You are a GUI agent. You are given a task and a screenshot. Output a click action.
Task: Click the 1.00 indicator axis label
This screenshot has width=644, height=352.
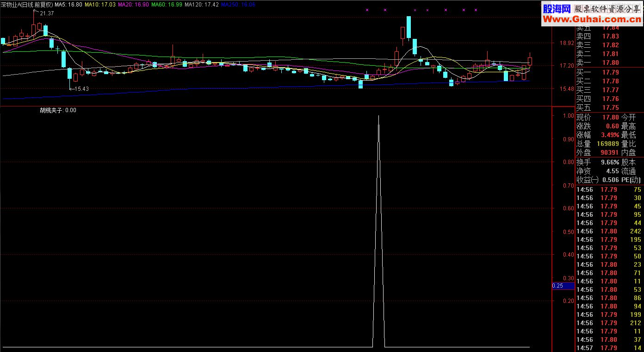click(568, 116)
